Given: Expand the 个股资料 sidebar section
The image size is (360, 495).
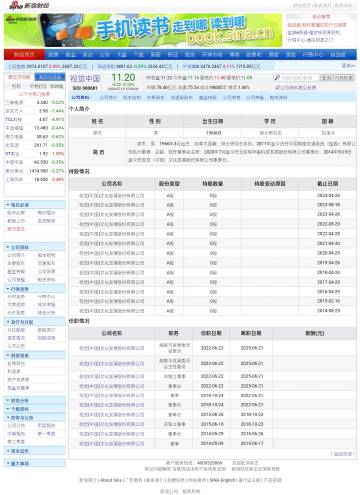Looking at the screenshot, I should point(35,409).
